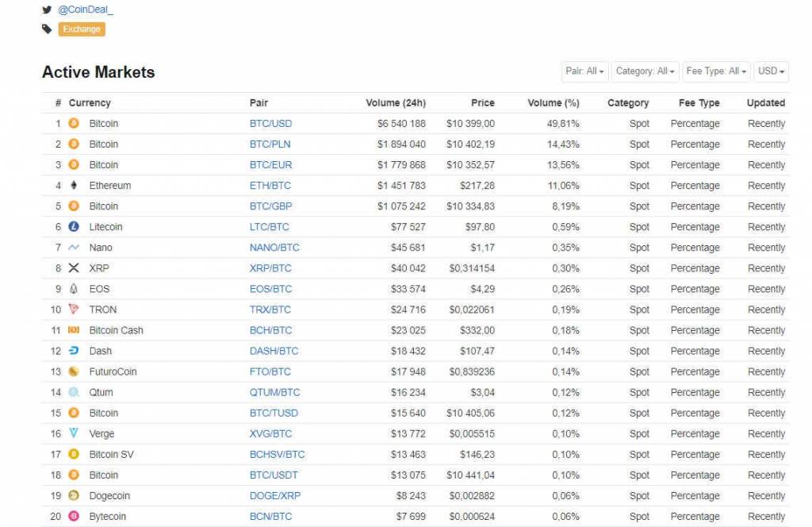Click the Updated column header
This screenshot has width=812, height=527.
(x=766, y=102)
